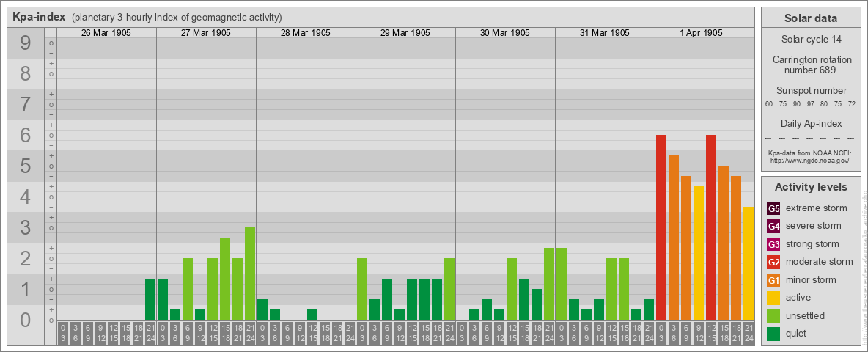Click the 21-24 bar on 27 Mar 1905
This screenshot has width=868, height=352.
[250, 274]
